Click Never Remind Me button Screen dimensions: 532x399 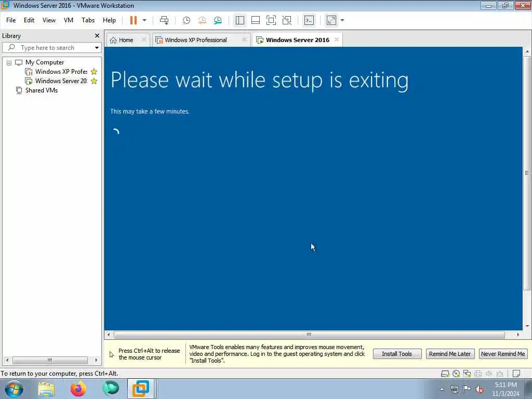pyautogui.click(x=503, y=354)
